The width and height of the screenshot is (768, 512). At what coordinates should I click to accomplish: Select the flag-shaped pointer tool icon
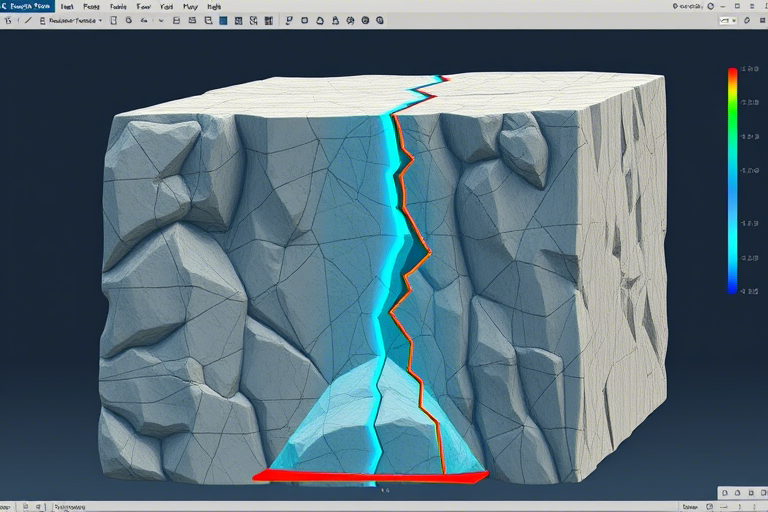click(x=289, y=21)
